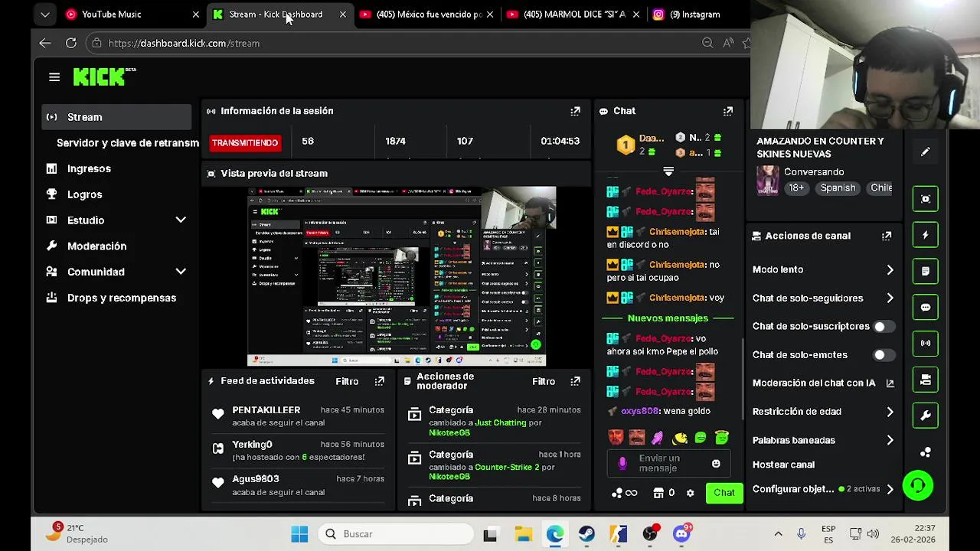Click the Enviar un mensaje chat input
Screen dimensions: 980x551
pyautogui.click(x=668, y=463)
